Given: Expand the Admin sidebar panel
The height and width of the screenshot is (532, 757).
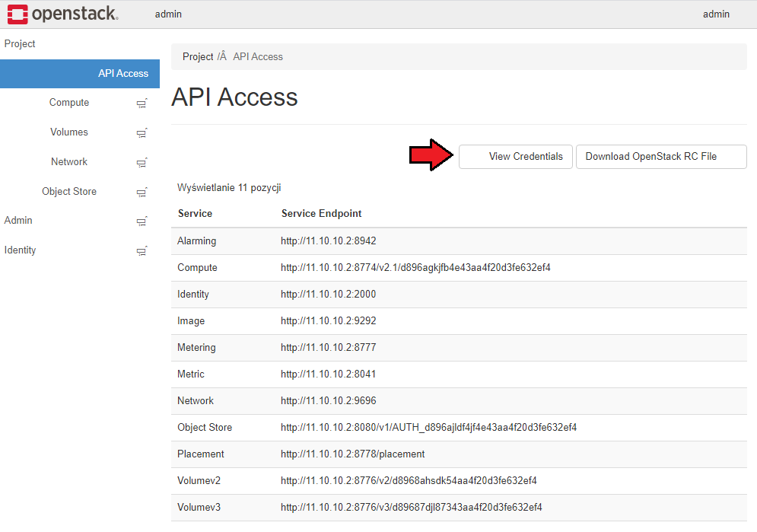Looking at the screenshot, I should [x=18, y=220].
